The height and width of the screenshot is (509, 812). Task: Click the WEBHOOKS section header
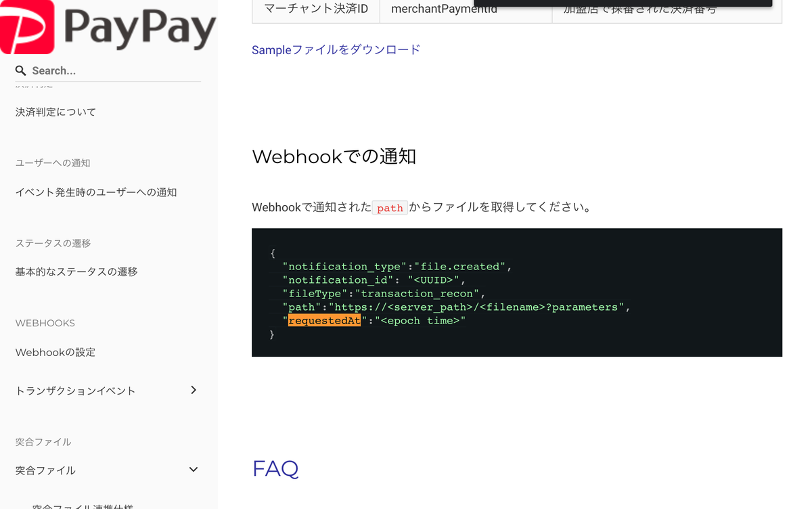click(x=45, y=323)
